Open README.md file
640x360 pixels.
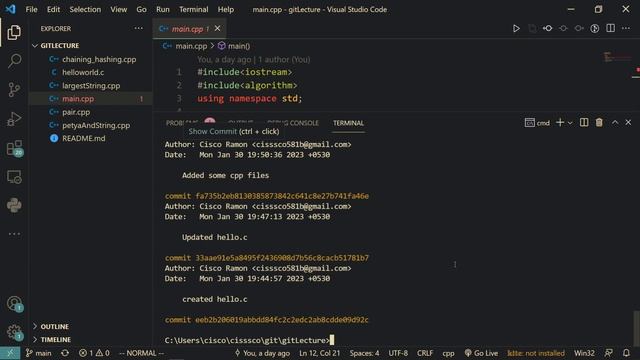(x=83, y=138)
